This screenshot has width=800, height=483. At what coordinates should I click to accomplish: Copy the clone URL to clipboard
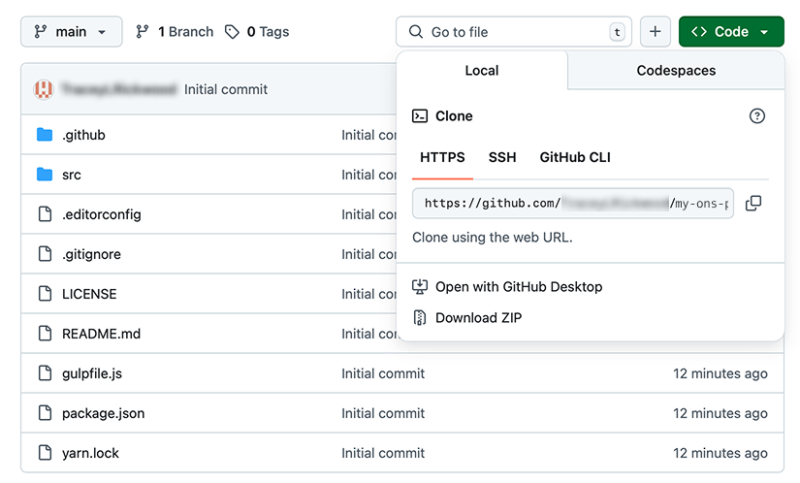click(754, 204)
